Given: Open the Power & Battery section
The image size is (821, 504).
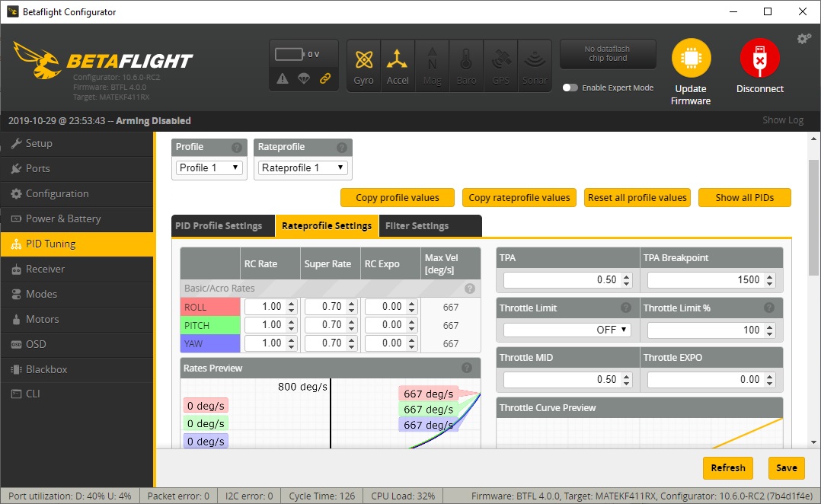Looking at the screenshot, I should pyautogui.click(x=77, y=219).
